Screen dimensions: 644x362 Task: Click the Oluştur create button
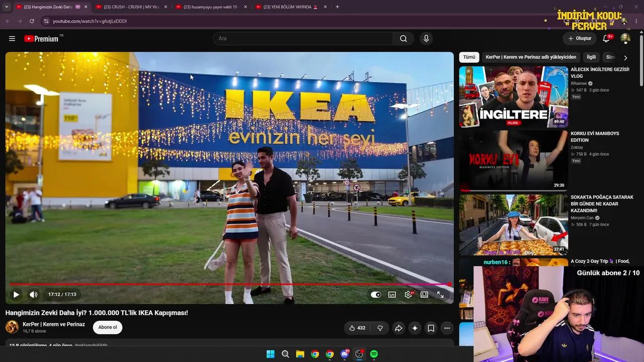[x=580, y=39]
